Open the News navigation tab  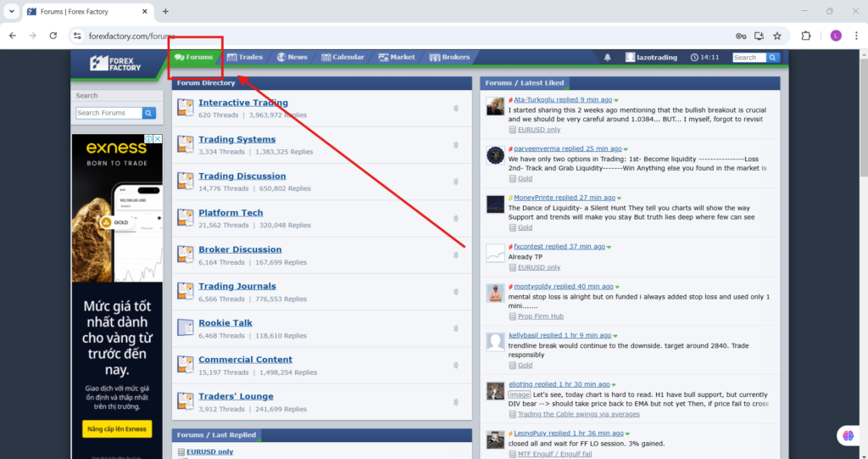(292, 57)
